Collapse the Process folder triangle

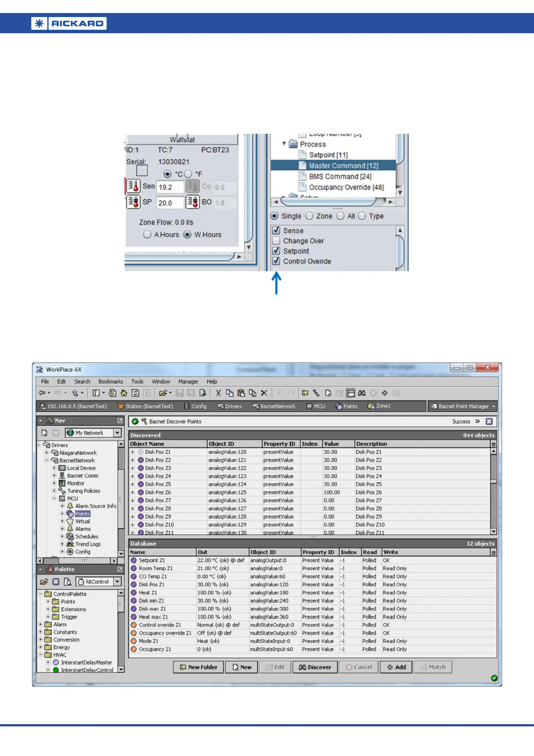284,144
